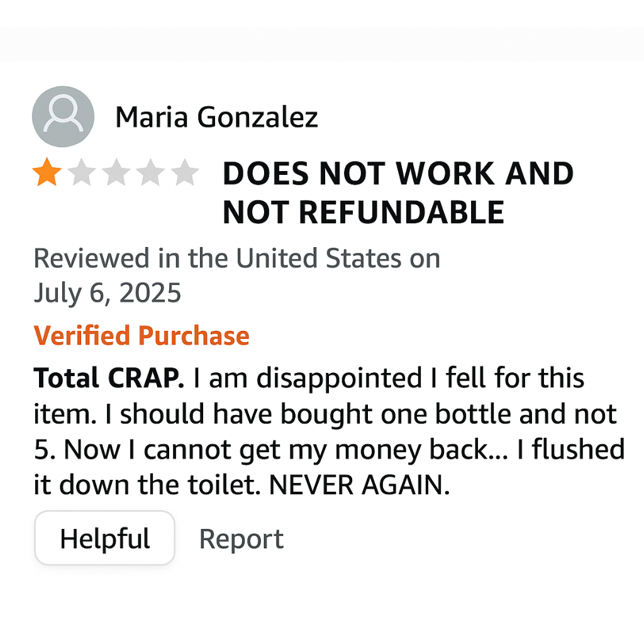The height and width of the screenshot is (644, 644).
Task: Click the "Reviewed in the United States on" text
Action: coord(236,258)
